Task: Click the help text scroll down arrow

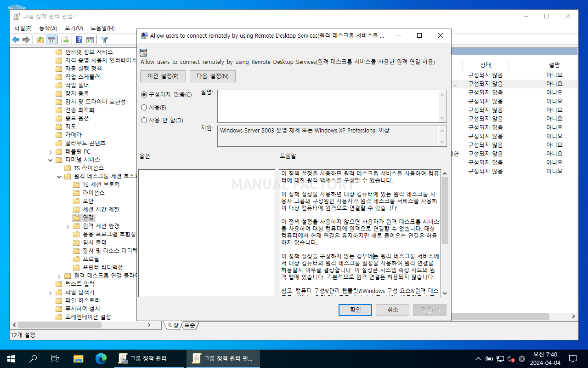Action: tap(445, 293)
